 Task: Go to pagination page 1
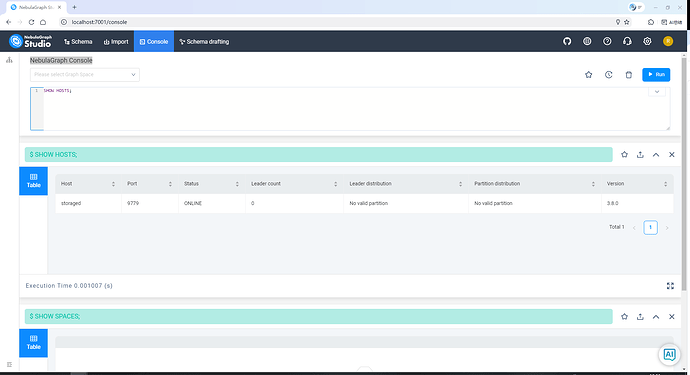pos(650,228)
